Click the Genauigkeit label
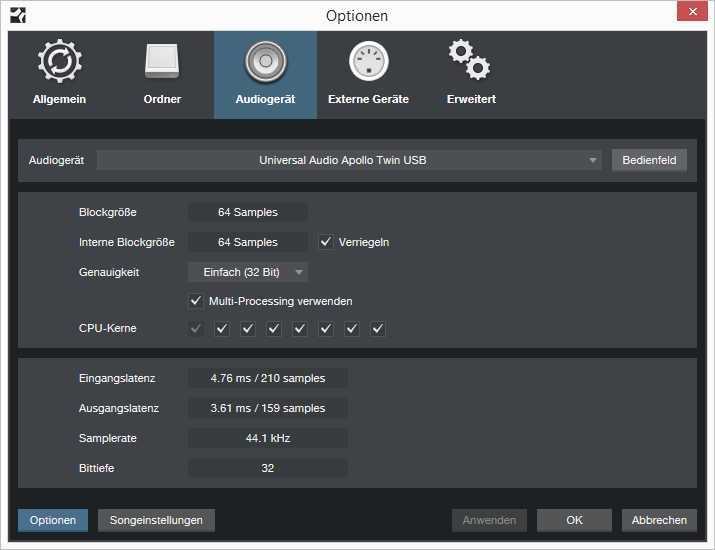Viewport: 715px width, 550px height. pyautogui.click(x=109, y=272)
